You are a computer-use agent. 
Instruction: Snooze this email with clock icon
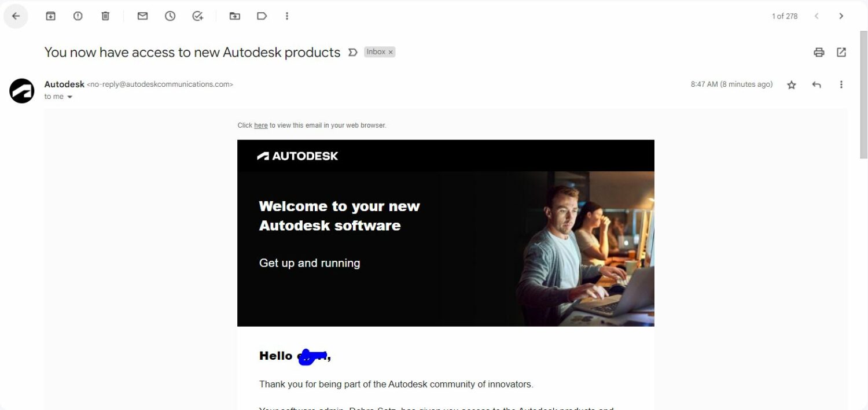[x=170, y=16]
